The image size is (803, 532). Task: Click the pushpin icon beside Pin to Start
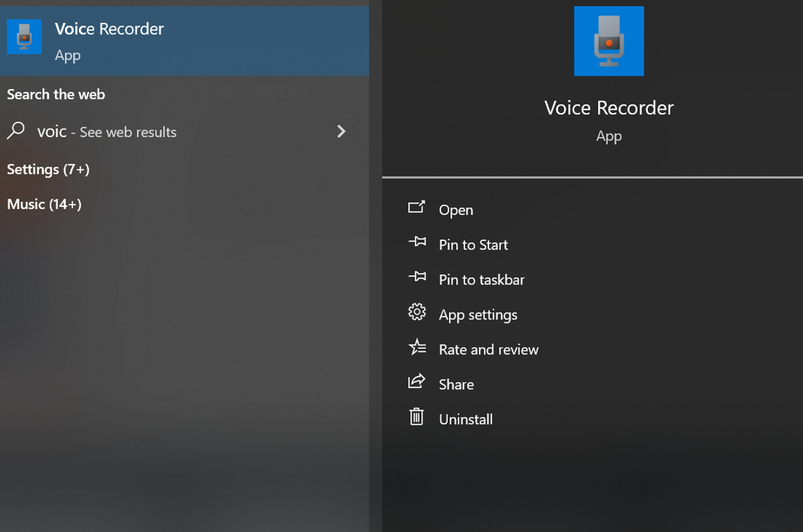click(417, 242)
